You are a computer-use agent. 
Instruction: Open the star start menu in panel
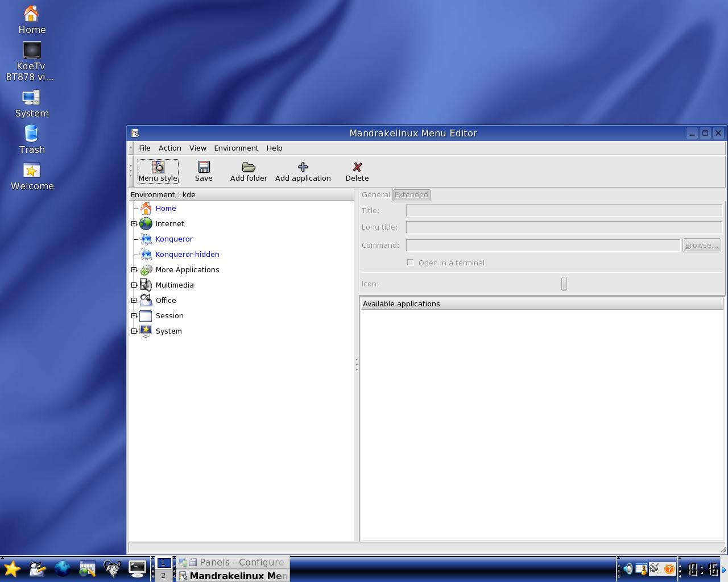pyautogui.click(x=12, y=568)
